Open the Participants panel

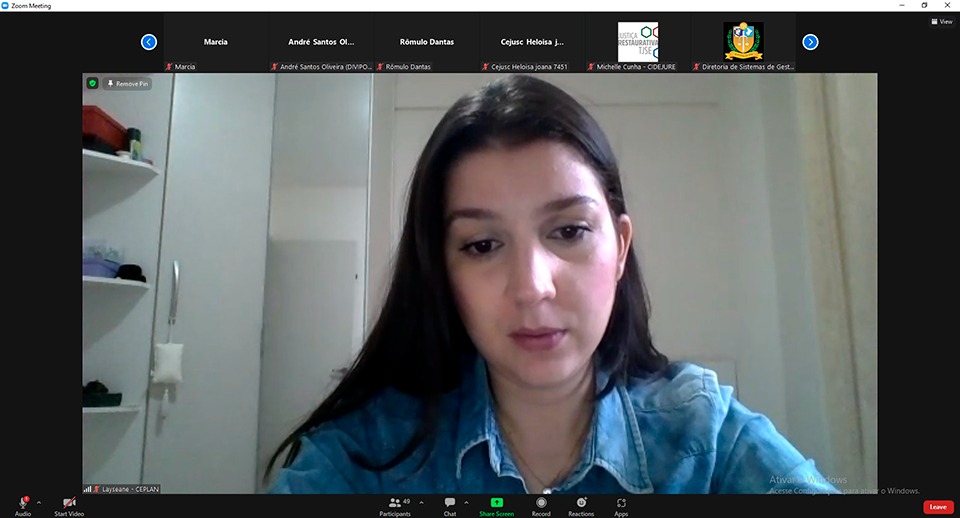coord(394,502)
